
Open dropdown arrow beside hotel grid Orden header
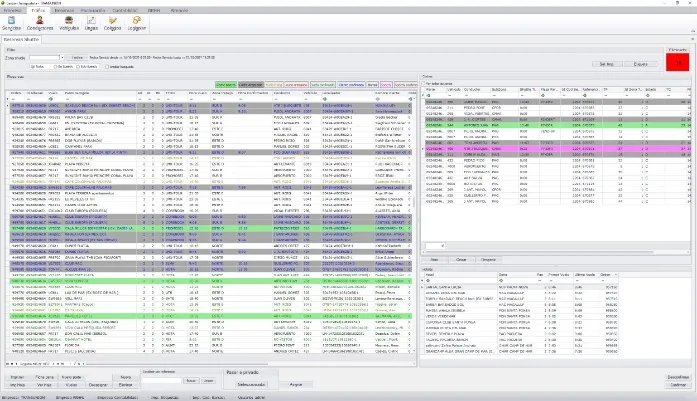[x=616, y=275]
